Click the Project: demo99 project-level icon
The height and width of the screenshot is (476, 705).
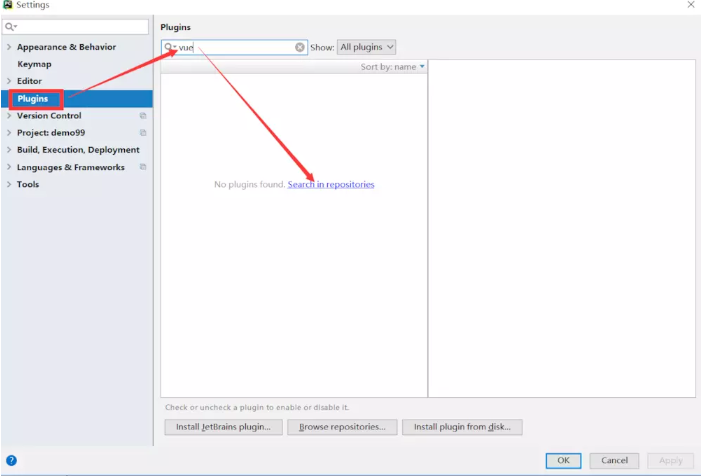[143, 133]
